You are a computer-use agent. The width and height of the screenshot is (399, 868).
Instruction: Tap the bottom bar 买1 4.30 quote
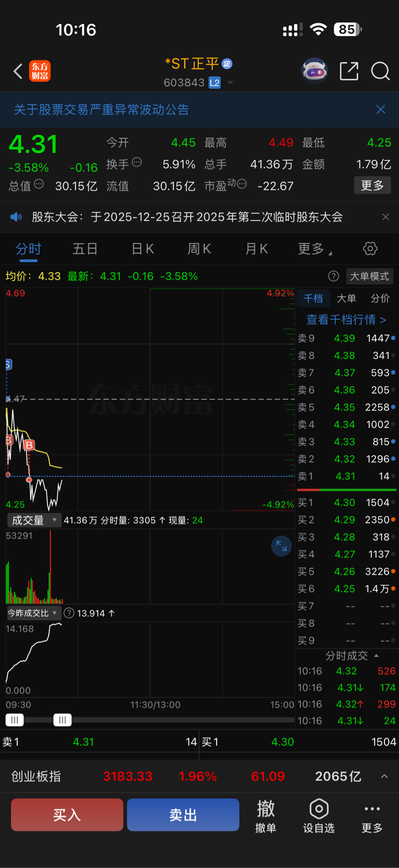pos(299,742)
